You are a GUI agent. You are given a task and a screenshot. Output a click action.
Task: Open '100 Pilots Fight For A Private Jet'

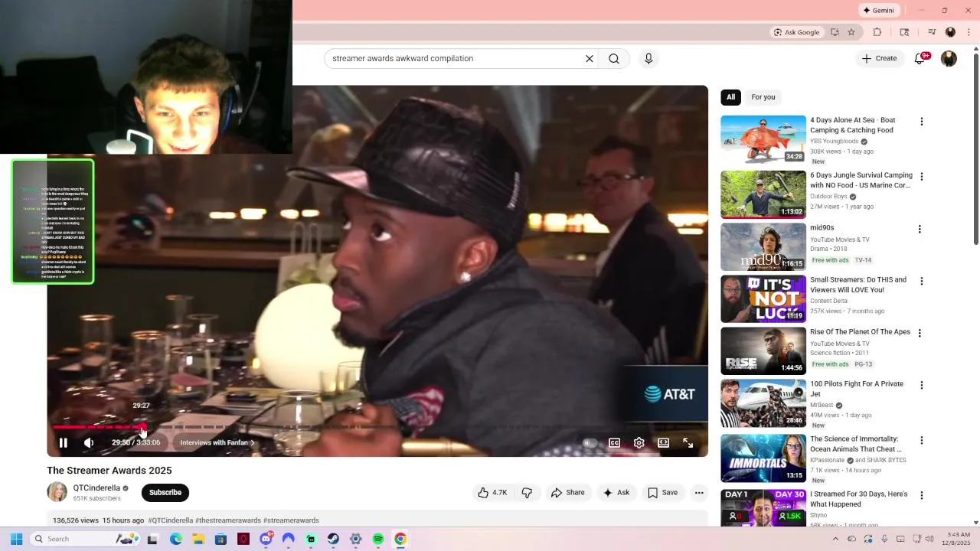tap(857, 389)
